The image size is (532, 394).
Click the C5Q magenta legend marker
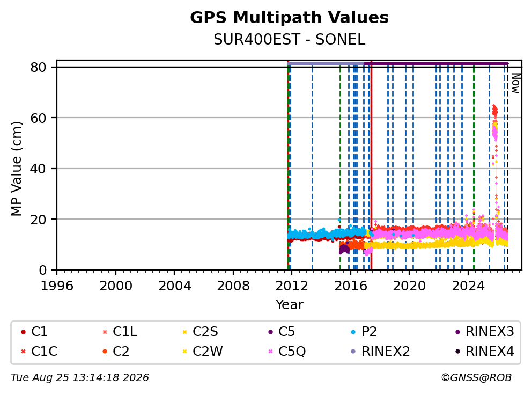tap(270, 352)
